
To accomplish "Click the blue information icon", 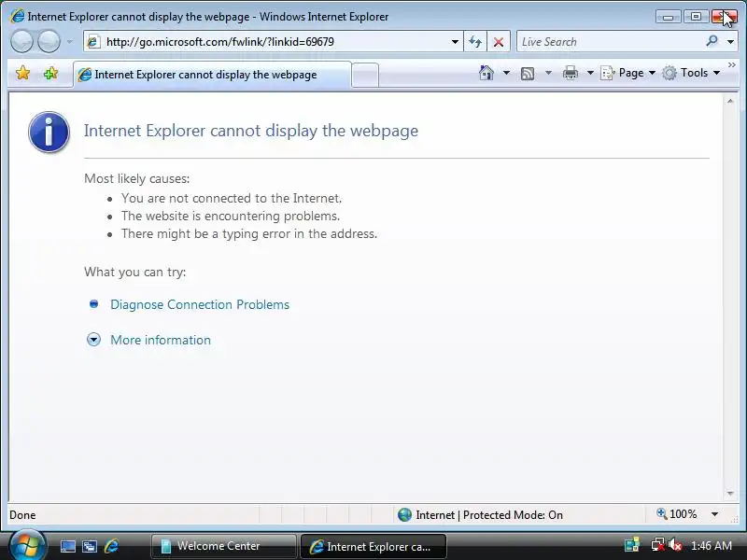I will pyautogui.click(x=49, y=132).
